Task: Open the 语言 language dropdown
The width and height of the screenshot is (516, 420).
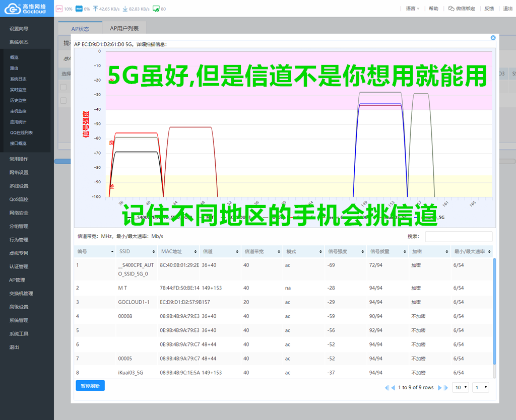Action: tap(412, 9)
